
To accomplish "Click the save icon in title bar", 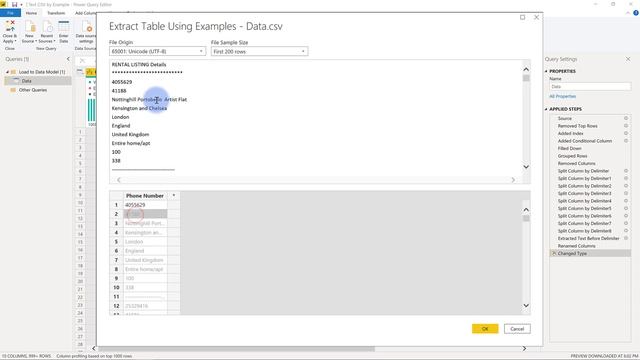I will pos(15,4).
